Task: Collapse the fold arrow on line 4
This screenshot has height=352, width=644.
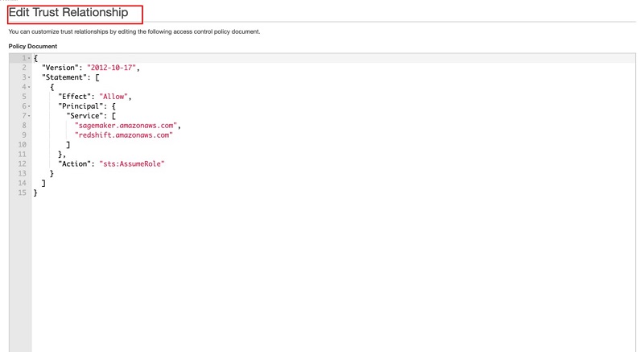Action: [x=29, y=87]
